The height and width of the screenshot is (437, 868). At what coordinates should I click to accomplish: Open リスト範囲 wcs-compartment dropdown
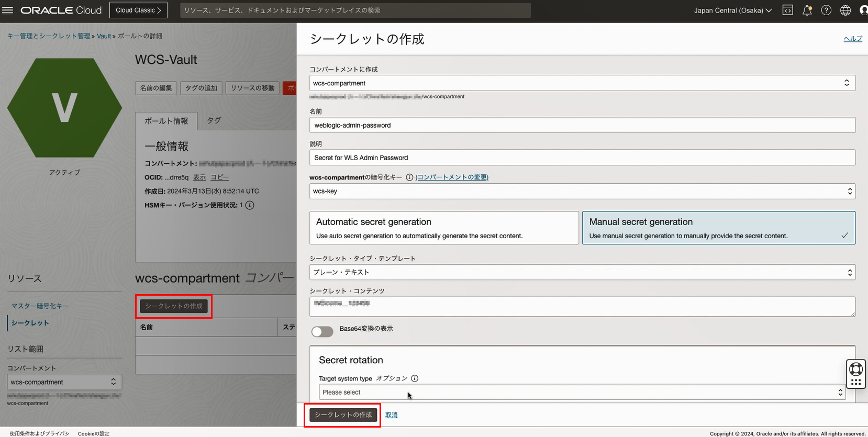tap(64, 382)
